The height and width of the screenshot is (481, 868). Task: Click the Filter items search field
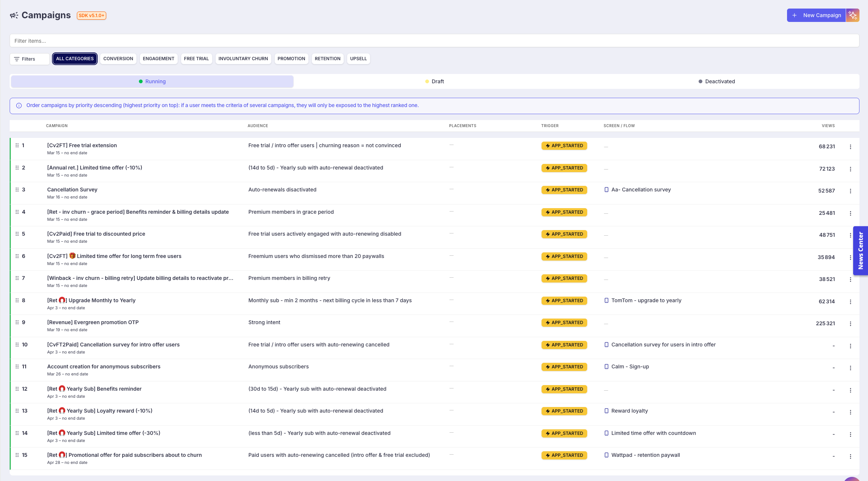(434, 41)
